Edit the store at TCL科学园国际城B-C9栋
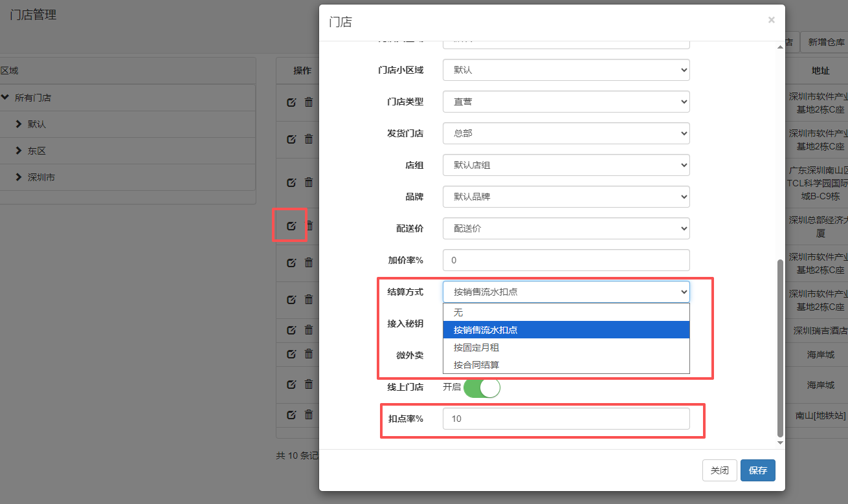 (291, 182)
